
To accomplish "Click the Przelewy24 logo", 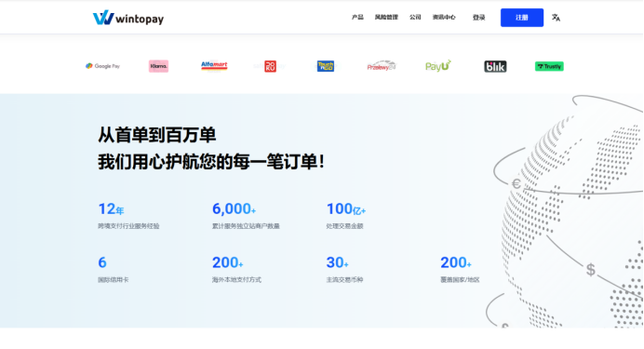I will [x=382, y=66].
